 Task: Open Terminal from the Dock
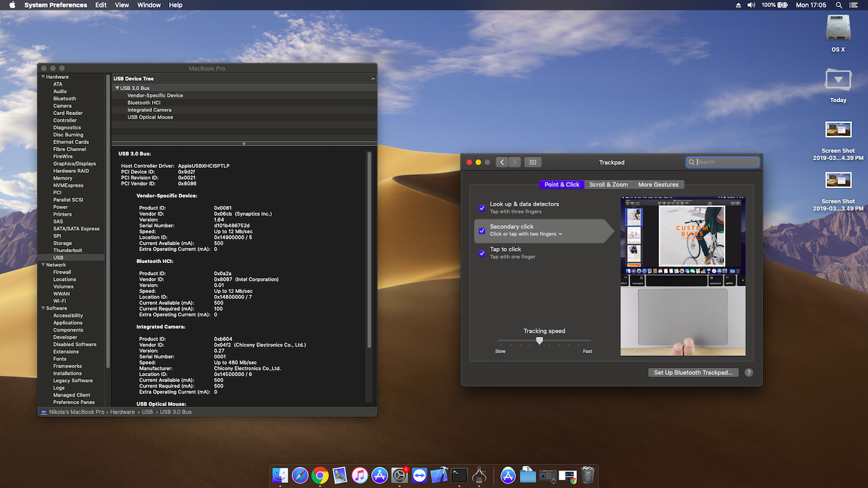point(459,475)
